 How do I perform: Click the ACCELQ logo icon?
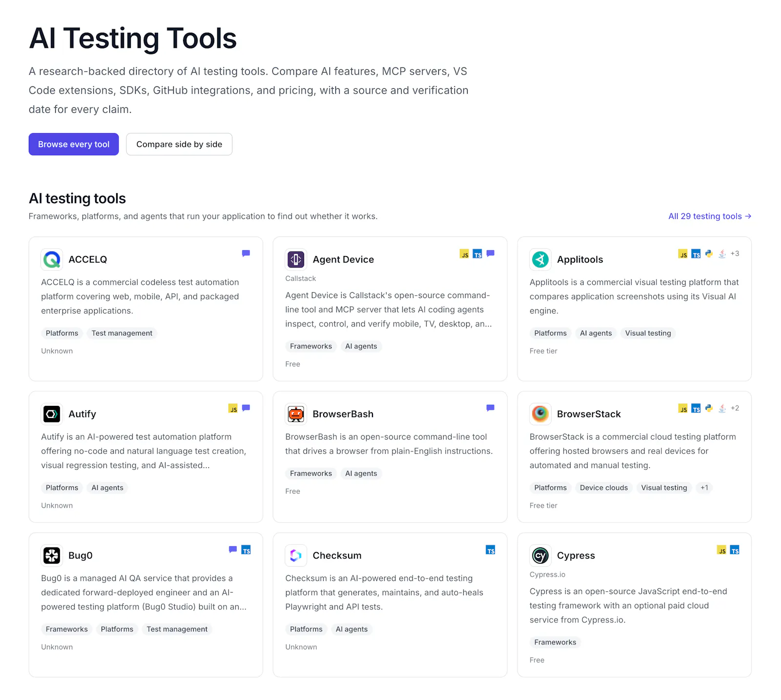point(52,260)
